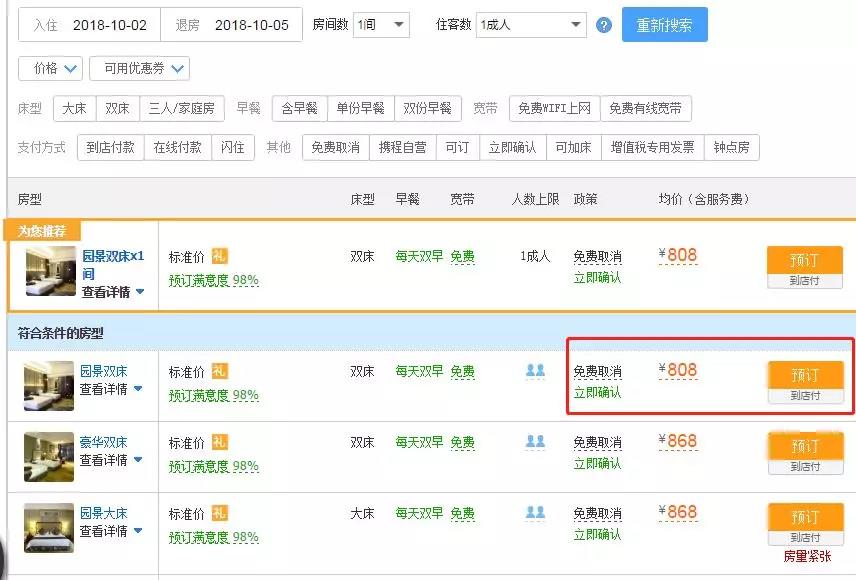Screen dimensions: 856x580
Task: Click the two-person occupancy icon for 园景大床
Action: tap(535, 512)
